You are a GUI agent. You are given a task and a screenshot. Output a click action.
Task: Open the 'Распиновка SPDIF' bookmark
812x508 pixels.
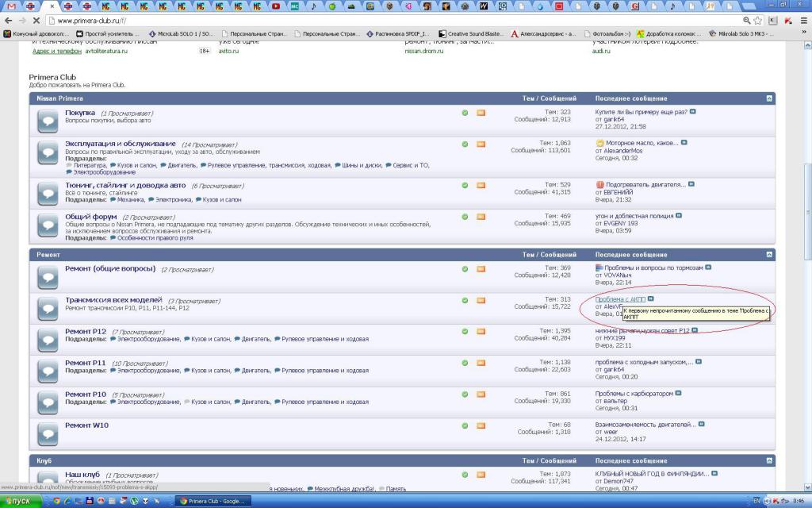pos(398,33)
